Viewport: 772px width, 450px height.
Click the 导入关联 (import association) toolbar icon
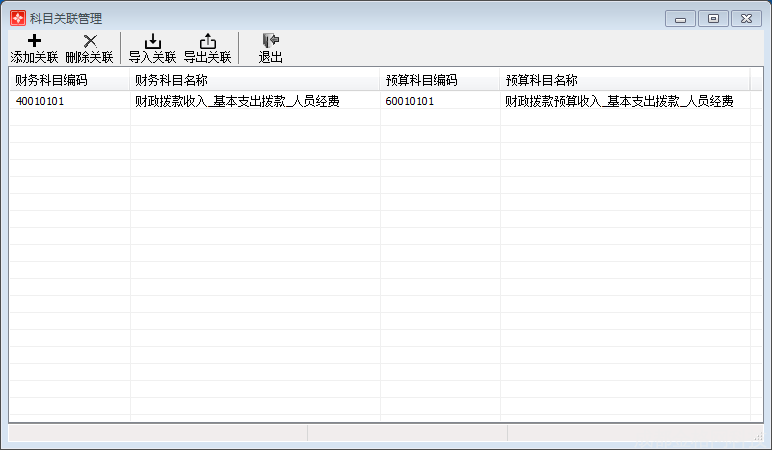[152, 47]
